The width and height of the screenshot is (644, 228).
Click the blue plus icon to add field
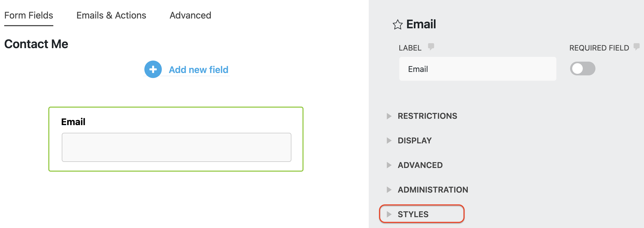(x=153, y=69)
